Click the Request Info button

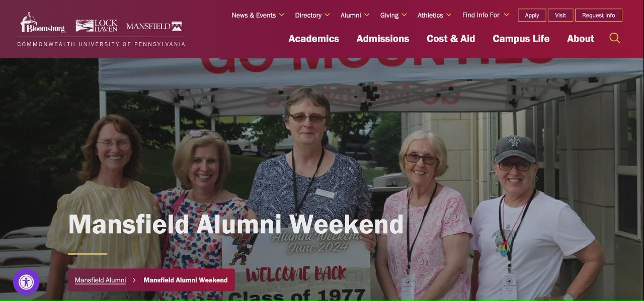pos(598,15)
